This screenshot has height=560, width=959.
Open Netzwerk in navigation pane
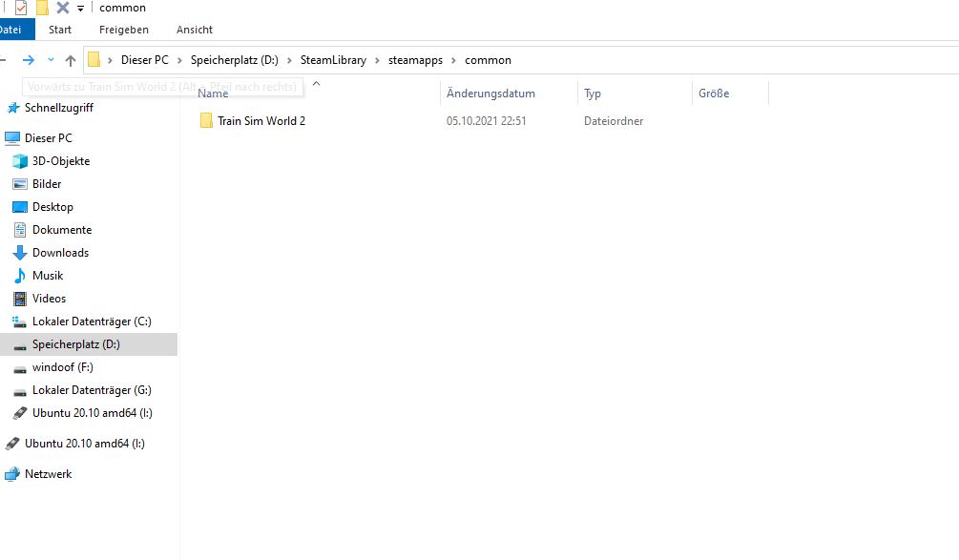point(49,474)
